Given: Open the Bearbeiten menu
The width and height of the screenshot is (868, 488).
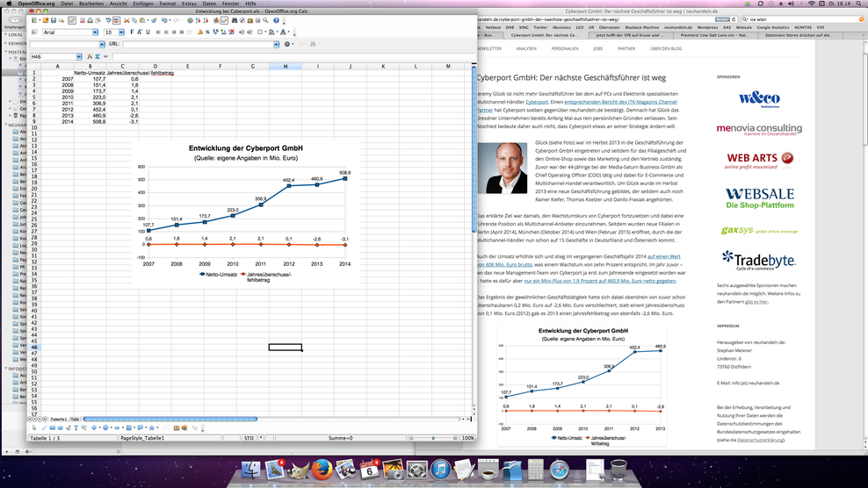Looking at the screenshot, I should pyautogui.click(x=91, y=4).
